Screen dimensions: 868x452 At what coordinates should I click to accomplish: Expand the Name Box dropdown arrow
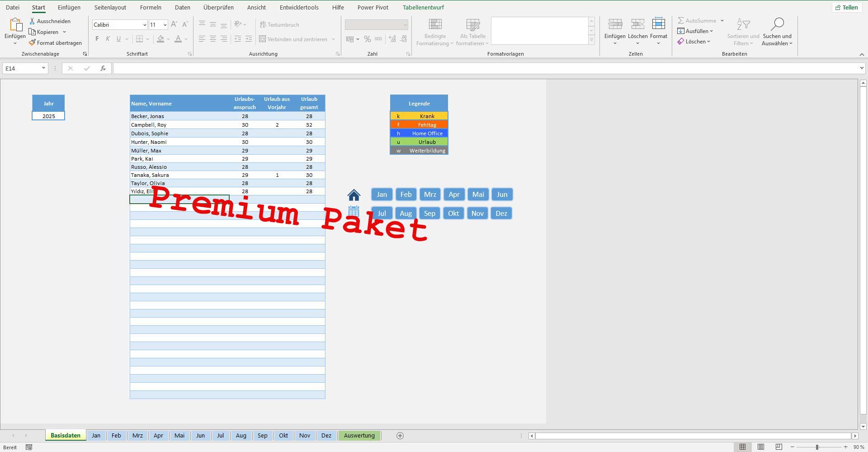pos(43,68)
